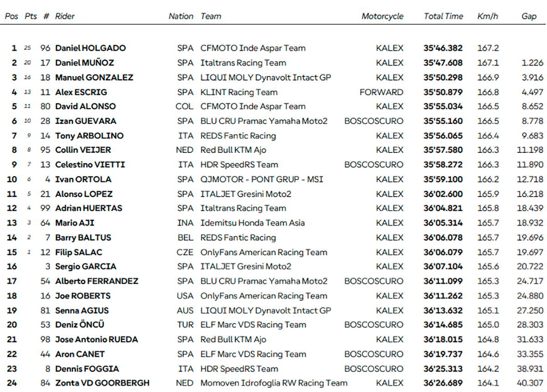Screen dimensions: 547x392
Task: Click QJMOTOR - PONT GRUP - MSI team
Action: point(262,179)
